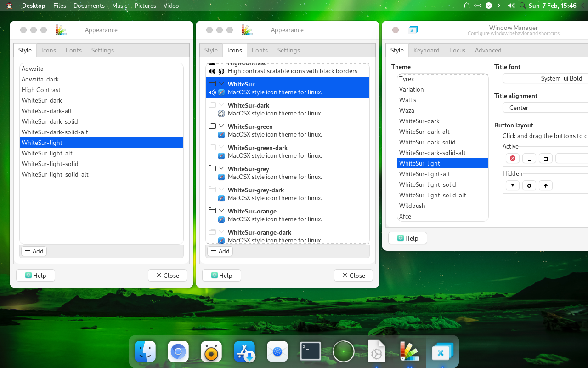
Task: Open the volume control in top panel
Action: (x=511, y=6)
